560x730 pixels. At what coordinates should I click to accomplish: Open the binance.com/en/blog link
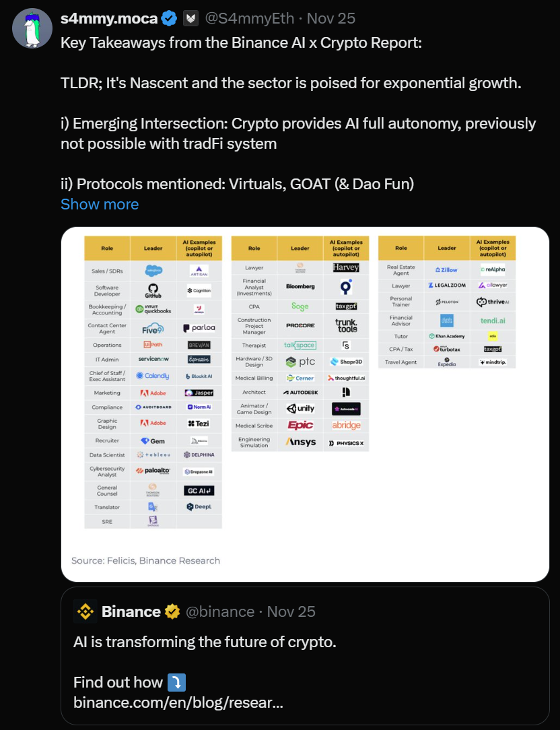[178, 702]
